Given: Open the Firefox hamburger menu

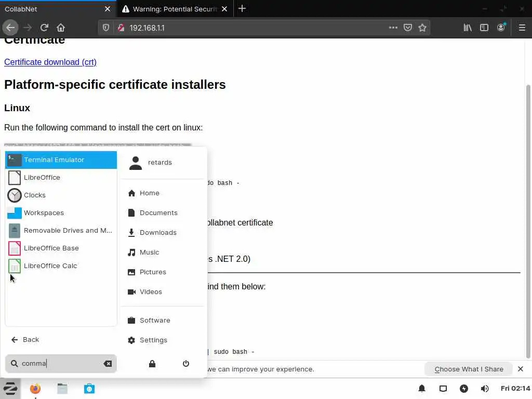Looking at the screenshot, I should pyautogui.click(x=522, y=28).
